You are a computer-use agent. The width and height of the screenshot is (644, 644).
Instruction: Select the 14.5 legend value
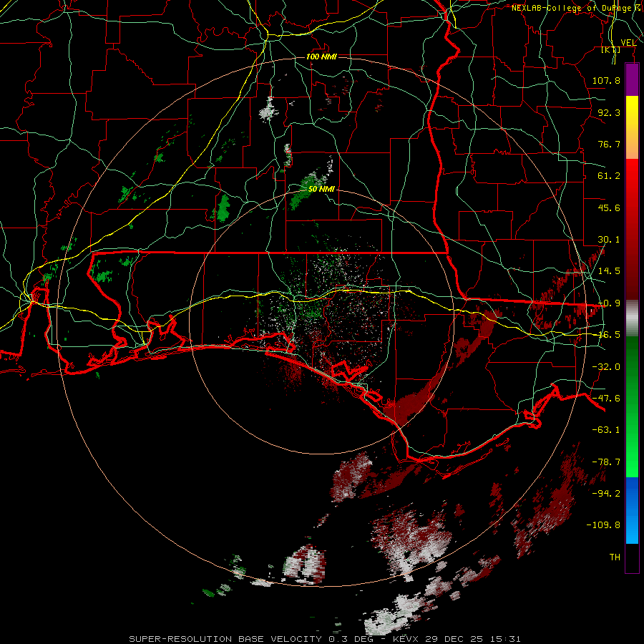(x=609, y=271)
